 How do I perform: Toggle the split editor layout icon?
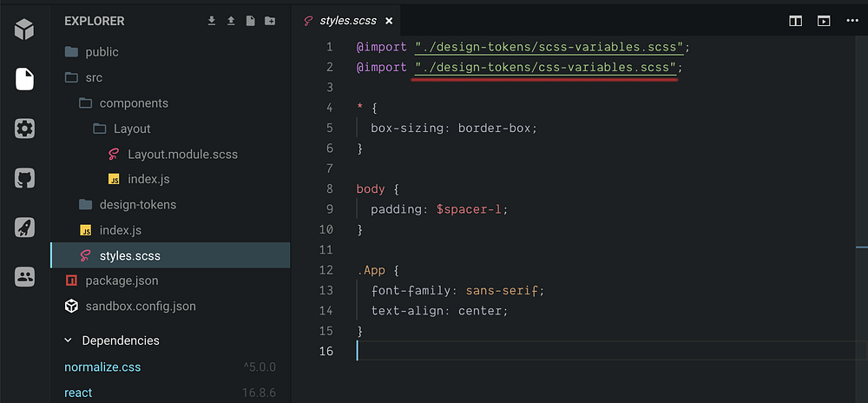coord(795,21)
